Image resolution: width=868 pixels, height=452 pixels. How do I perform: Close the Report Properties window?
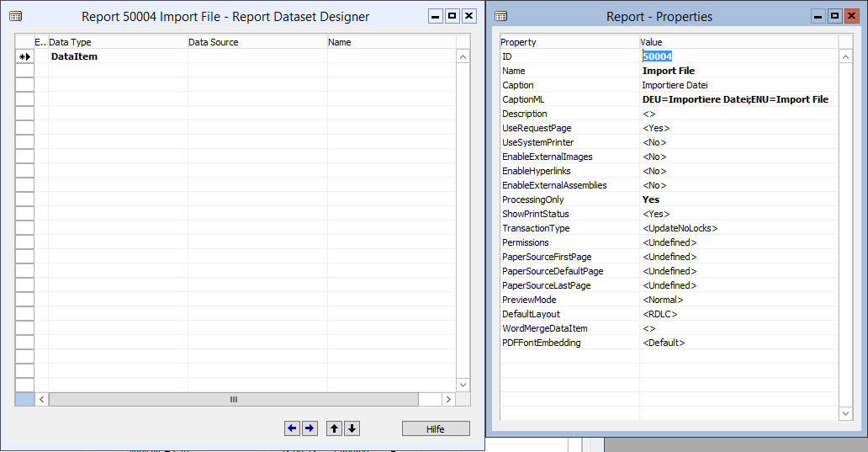[851, 16]
